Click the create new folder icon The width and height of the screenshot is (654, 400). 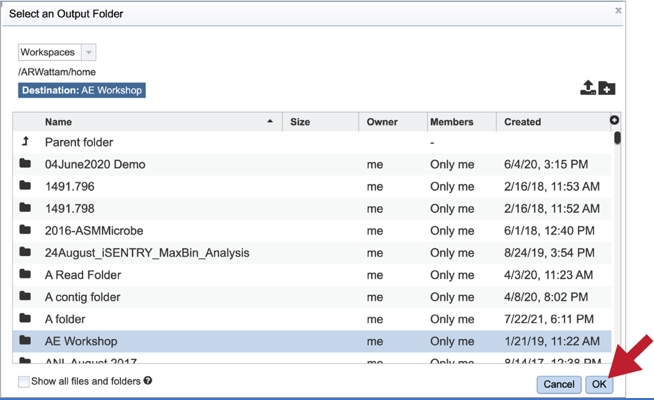[x=607, y=88]
